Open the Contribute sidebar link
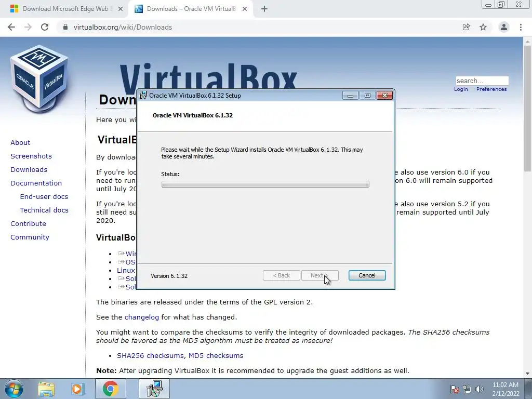Image resolution: width=532 pixels, height=399 pixels. (28, 224)
